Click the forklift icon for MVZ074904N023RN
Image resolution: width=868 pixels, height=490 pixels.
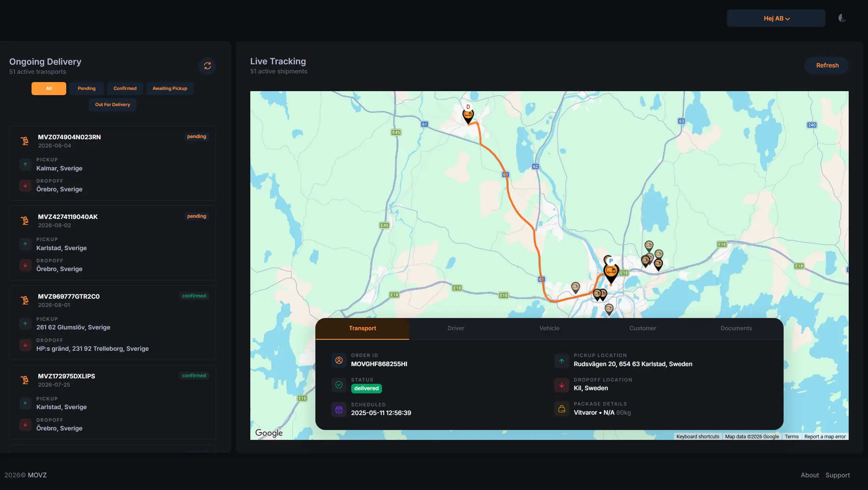point(25,141)
